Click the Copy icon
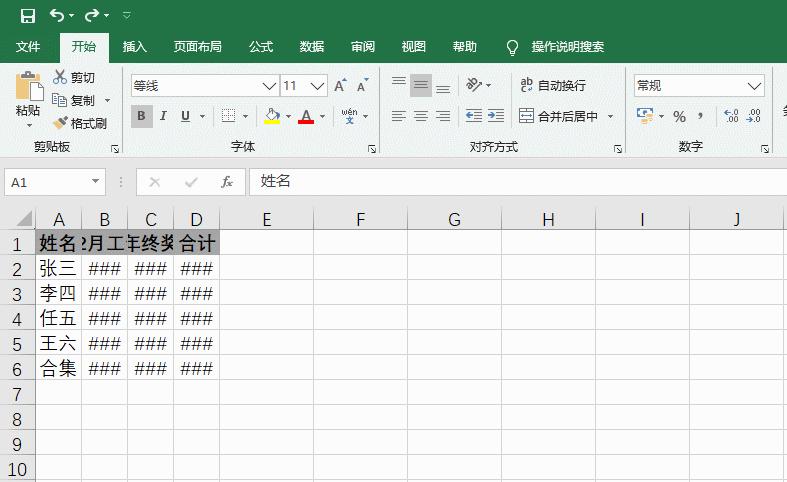This screenshot has height=482, width=787. coord(59,100)
